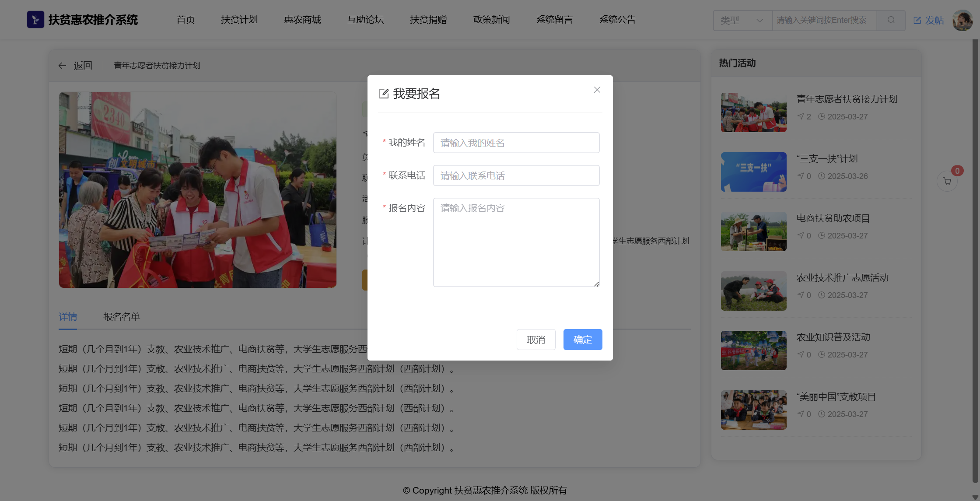This screenshot has height=501, width=980.
Task: Click the search magnifier icon
Action: pyautogui.click(x=891, y=20)
